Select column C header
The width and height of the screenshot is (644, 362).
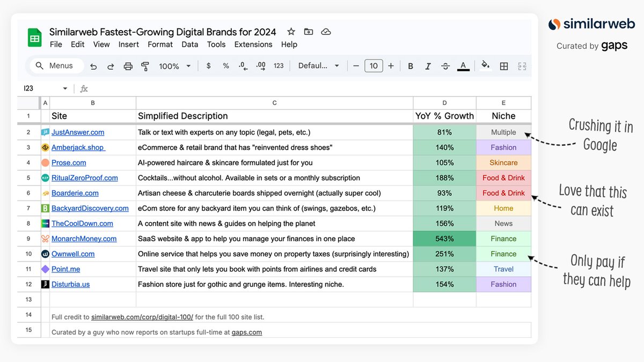point(274,102)
